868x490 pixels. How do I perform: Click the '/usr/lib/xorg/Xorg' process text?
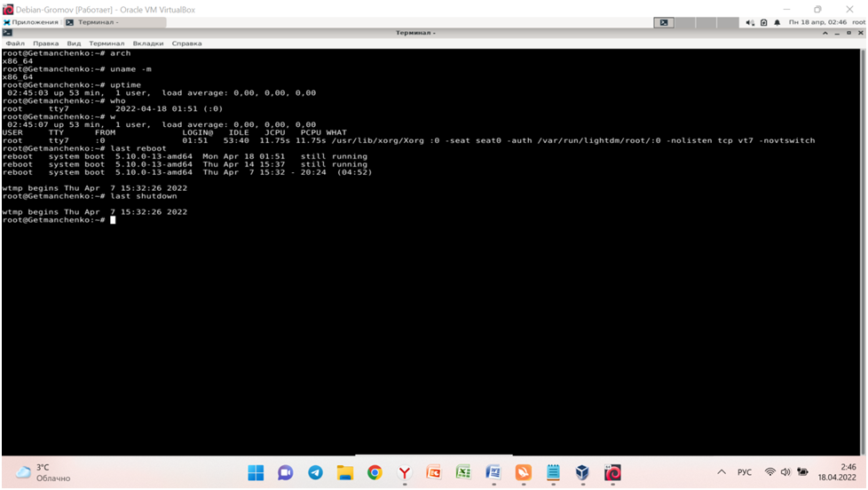(x=377, y=140)
